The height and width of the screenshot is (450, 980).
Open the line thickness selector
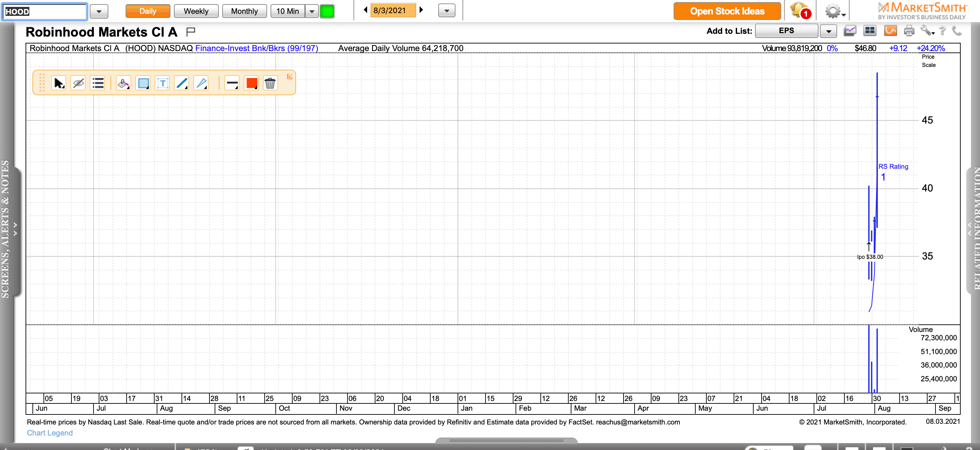(232, 83)
